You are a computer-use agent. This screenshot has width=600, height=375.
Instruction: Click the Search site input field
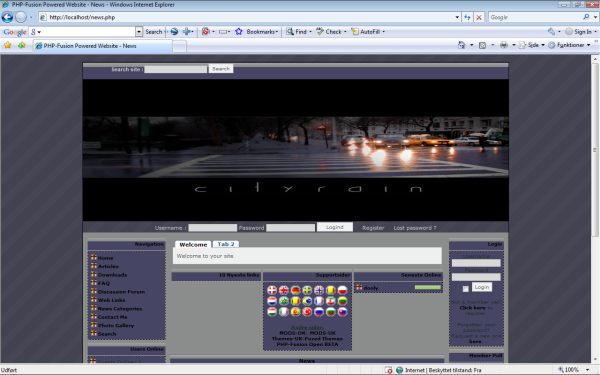[176, 69]
